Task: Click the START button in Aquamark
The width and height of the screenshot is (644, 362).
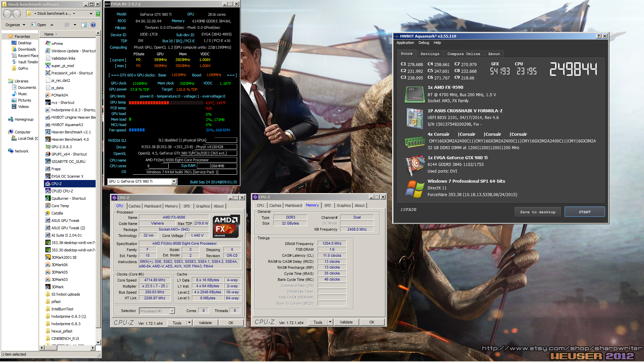Action: 585,212
